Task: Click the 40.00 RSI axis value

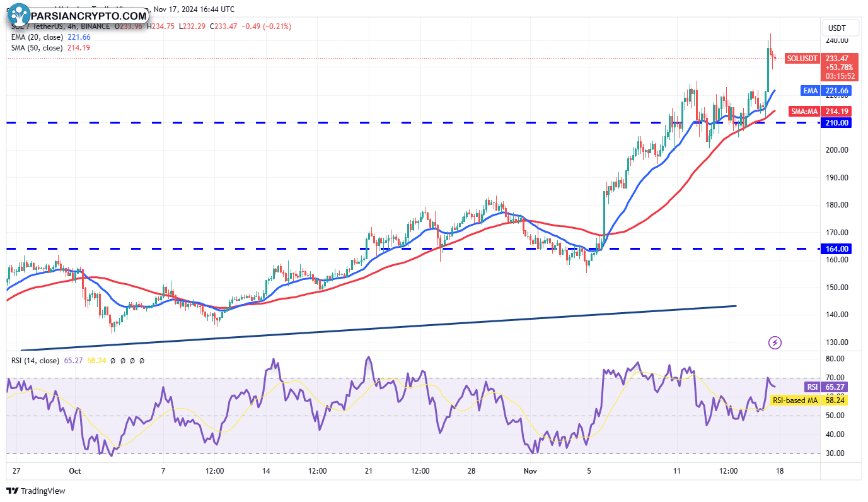Action: [x=835, y=435]
